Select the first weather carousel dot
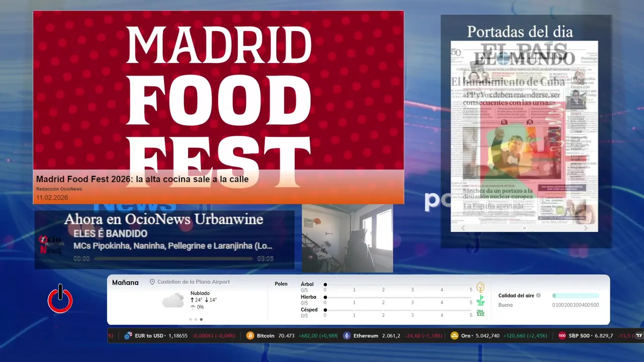Viewport: 644px width, 362px height. pos(190,319)
